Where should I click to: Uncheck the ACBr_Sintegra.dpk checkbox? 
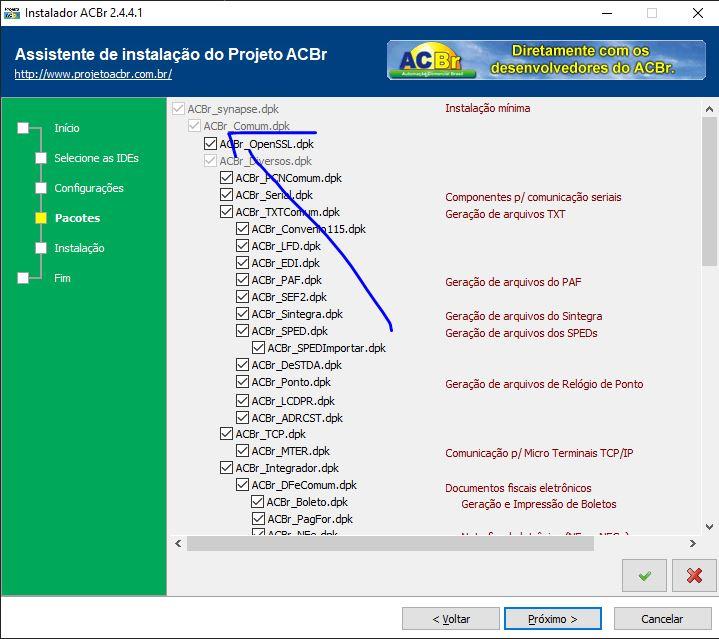(243, 313)
